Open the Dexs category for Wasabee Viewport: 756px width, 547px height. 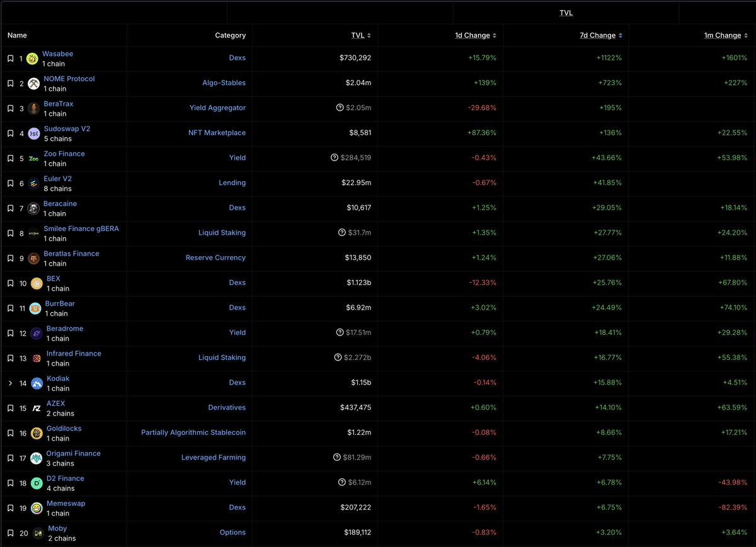tap(238, 58)
